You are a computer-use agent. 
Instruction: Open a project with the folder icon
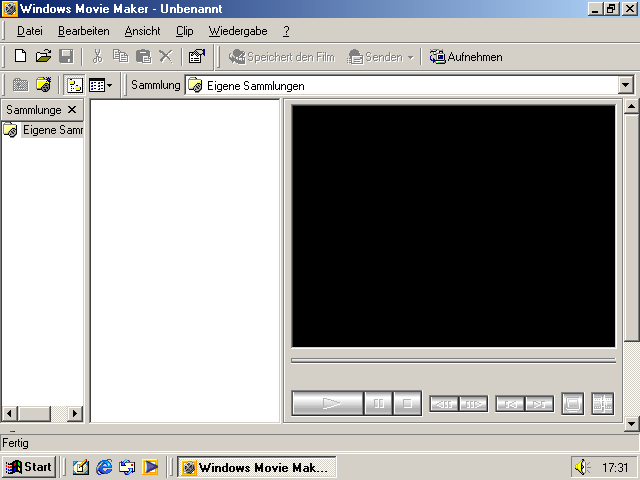point(43,57)
